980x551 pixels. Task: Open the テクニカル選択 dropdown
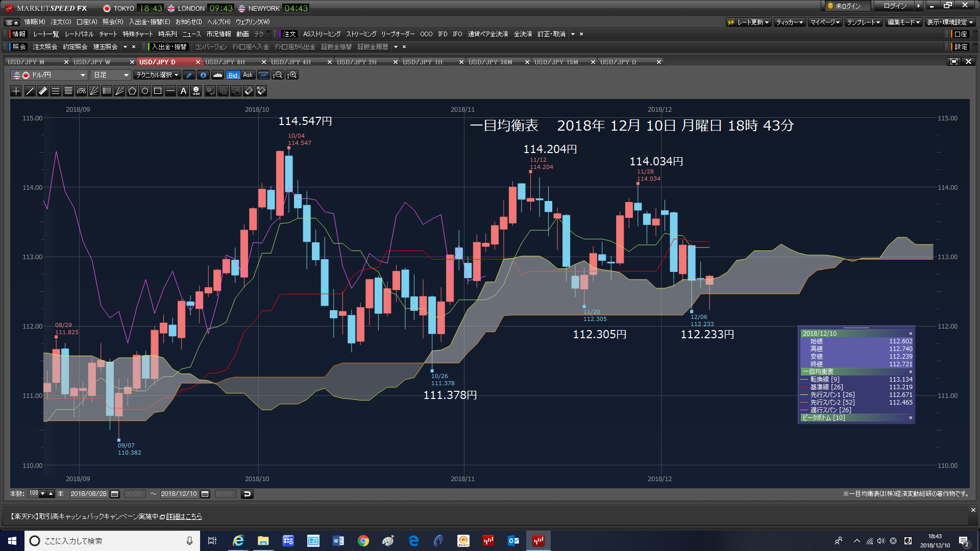tap(157, 75)
